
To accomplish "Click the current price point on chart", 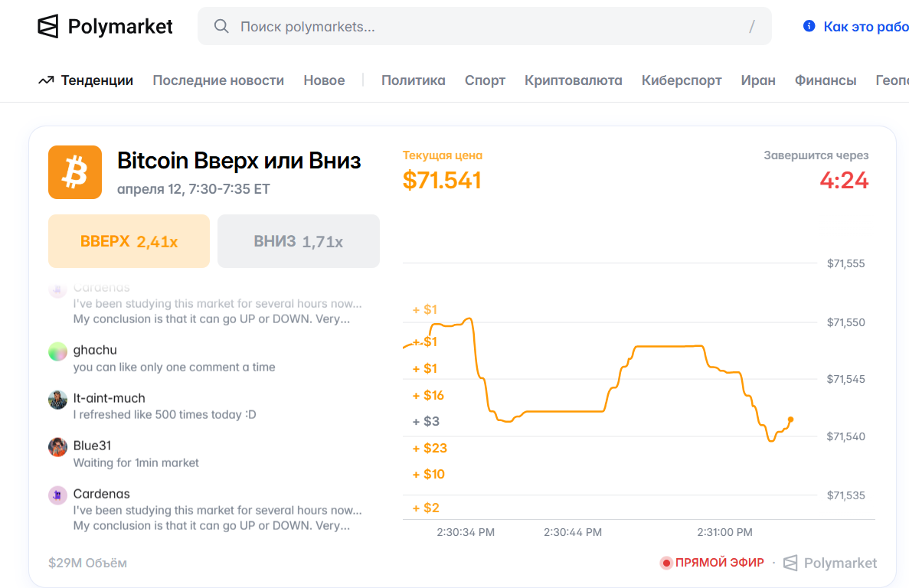I will pos(790,420).
